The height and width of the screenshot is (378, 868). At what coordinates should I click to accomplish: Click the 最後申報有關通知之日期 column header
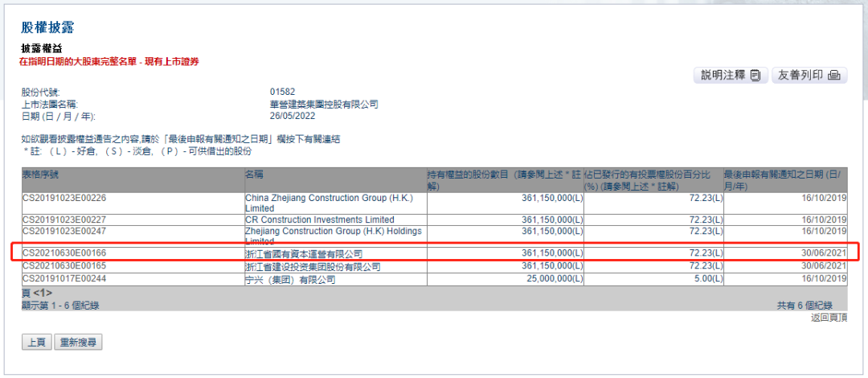point(785,179)
